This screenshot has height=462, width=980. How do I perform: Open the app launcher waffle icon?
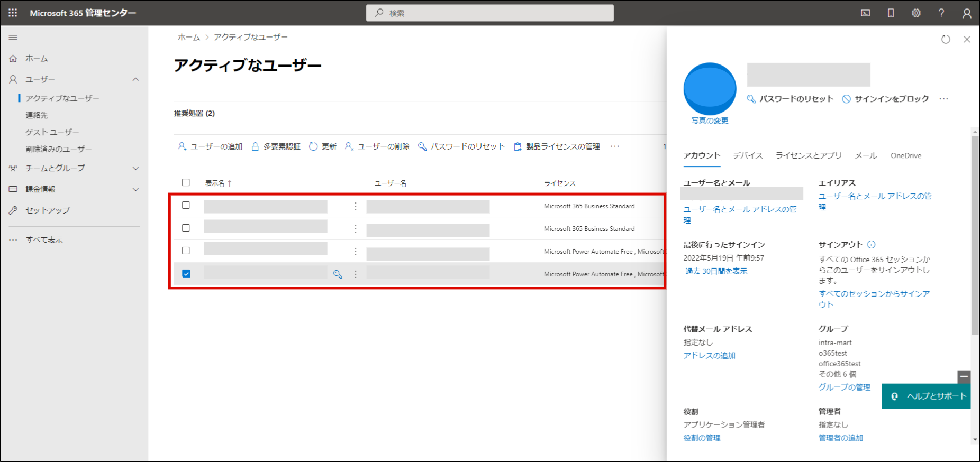pos(13,13)
